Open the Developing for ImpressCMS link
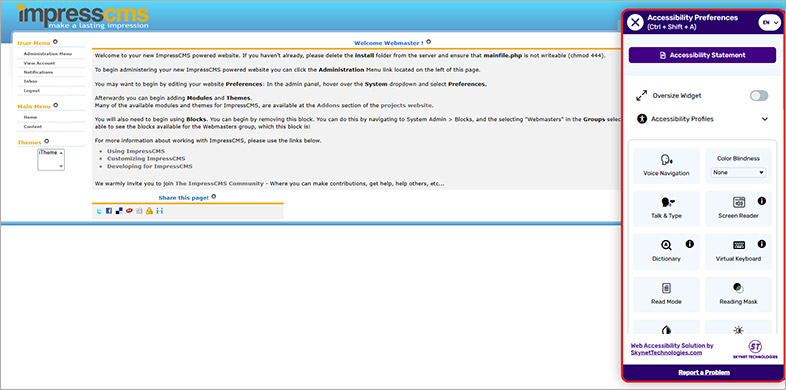Image resolution: width=786 pixels, height=390 pixels. pyautogui.click(x=149, y=166)
